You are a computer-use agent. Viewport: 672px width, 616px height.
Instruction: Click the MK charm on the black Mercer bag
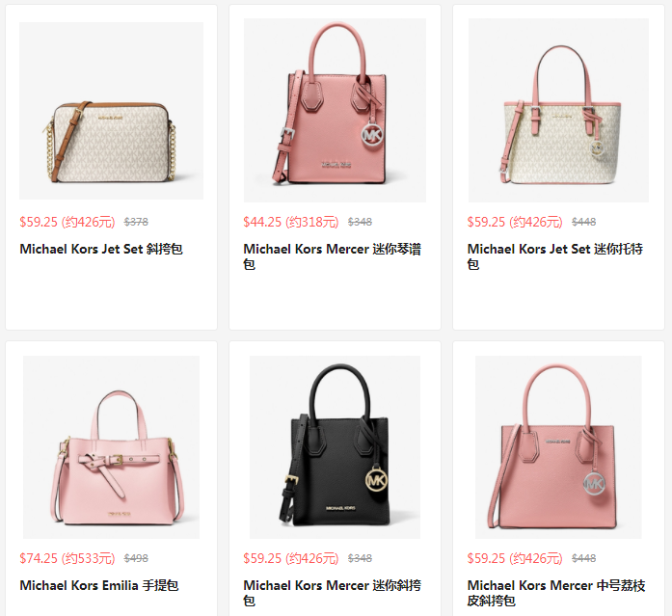tap(376, 480)
